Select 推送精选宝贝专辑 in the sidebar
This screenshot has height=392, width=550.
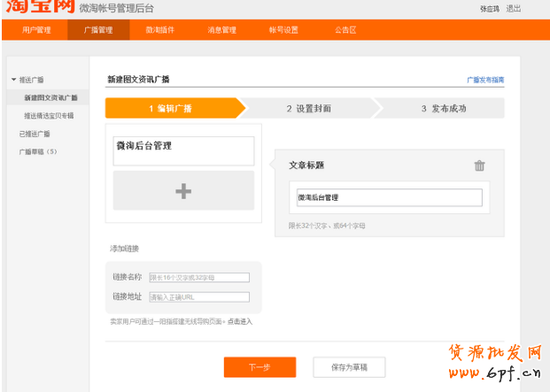coord(49,115)
